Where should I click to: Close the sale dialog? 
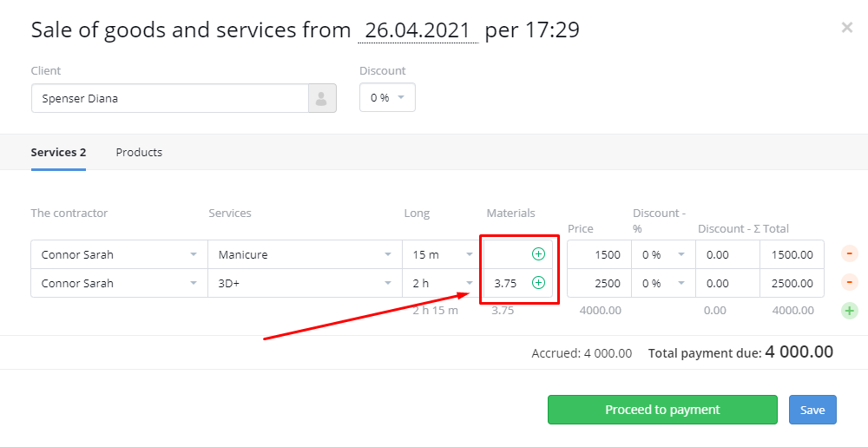click(x=847, y=27)
